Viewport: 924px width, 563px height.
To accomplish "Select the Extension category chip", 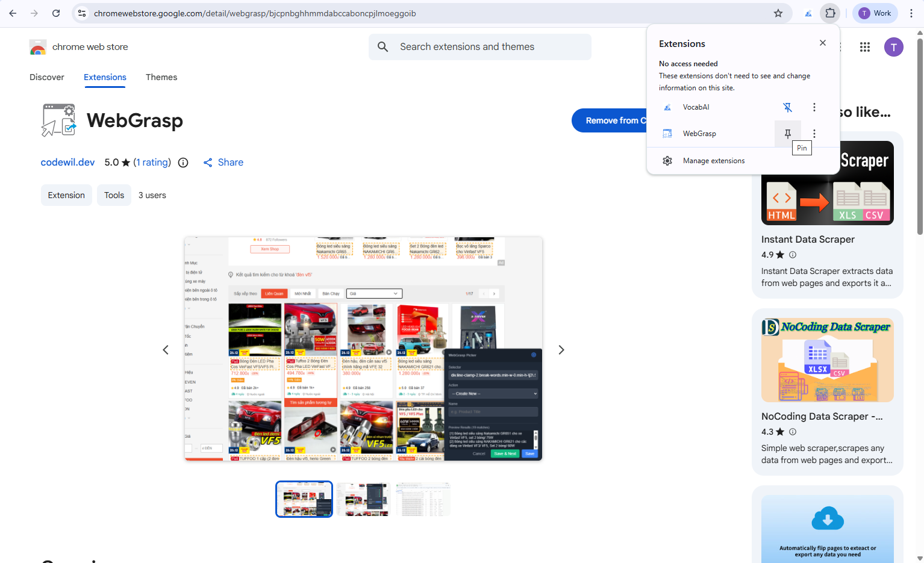I will (66, 194).
